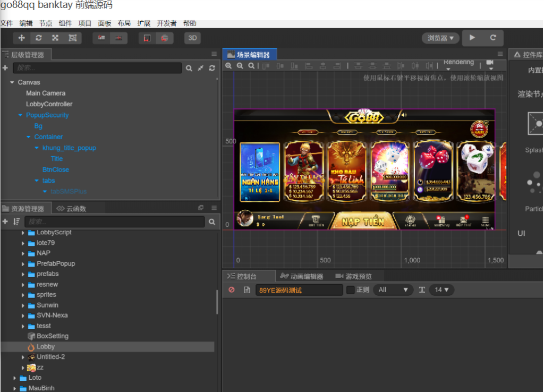Expand the Sunwin folder

pyautogui.click(x=23, y=305)
